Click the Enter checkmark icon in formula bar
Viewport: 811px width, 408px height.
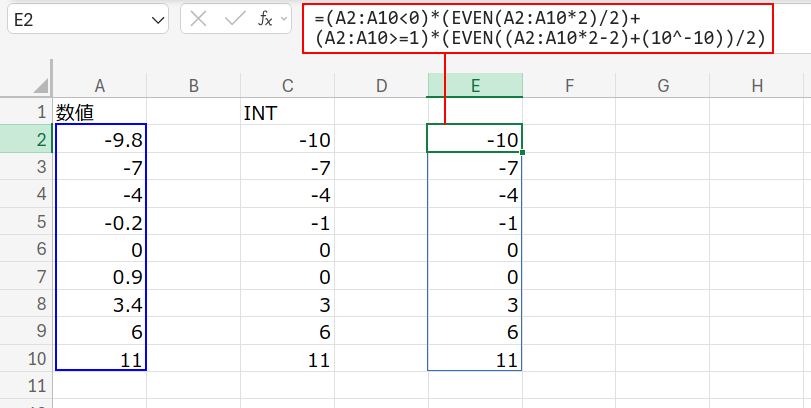(234, 19)
